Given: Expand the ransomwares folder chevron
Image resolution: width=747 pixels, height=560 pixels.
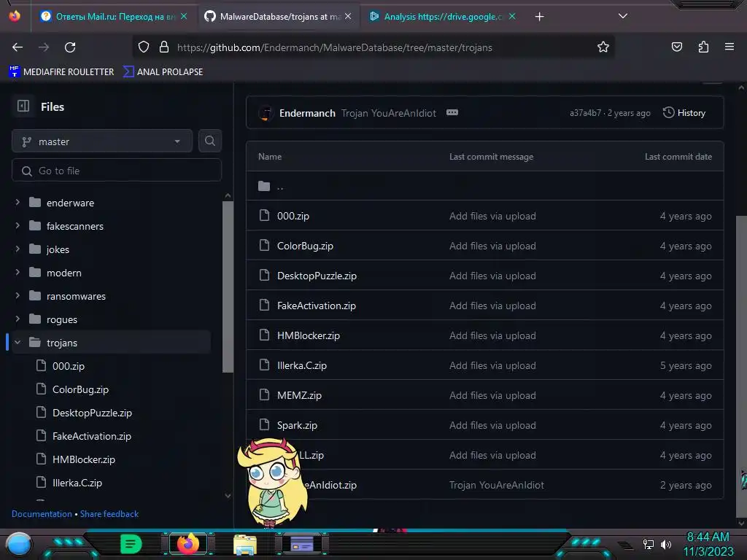Looking at the screenshot, I should (x=18, y=296).
